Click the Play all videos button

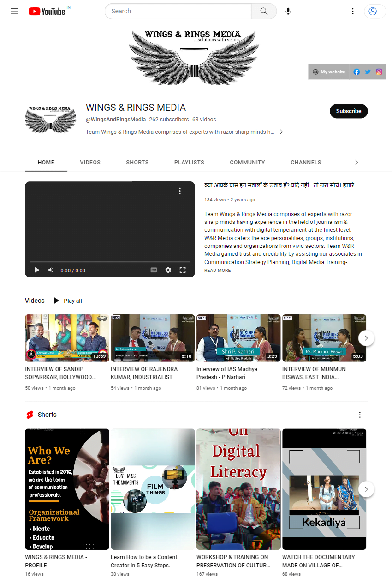[68, 301]
